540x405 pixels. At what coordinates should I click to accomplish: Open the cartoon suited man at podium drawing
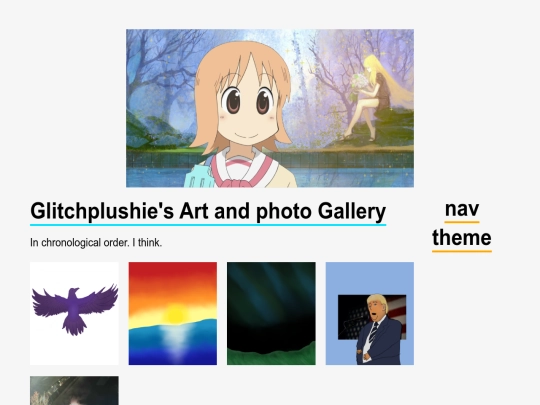click(x=370, y=313)
